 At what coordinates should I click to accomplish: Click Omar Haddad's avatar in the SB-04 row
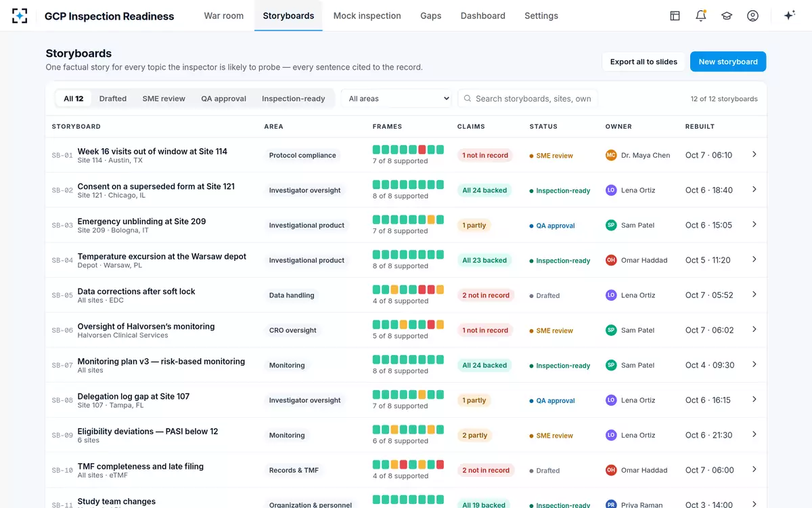coord(611,260)
